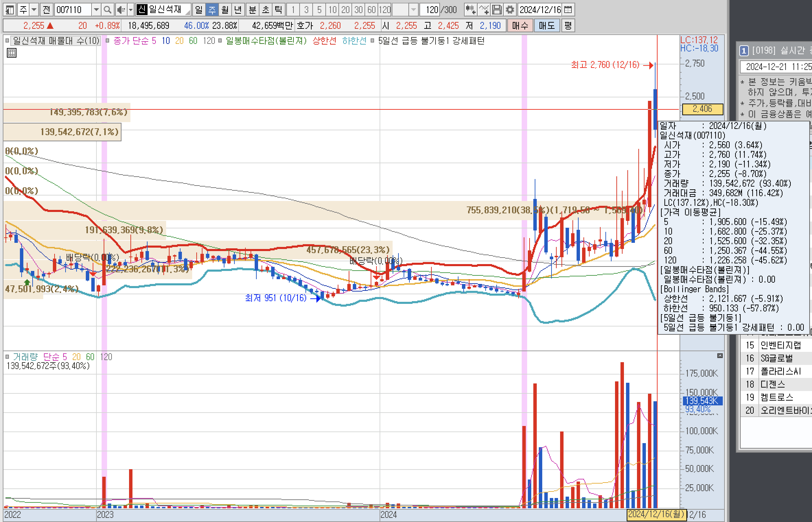
Task: Click the 매도 sell button
Action: click(x=547, y=25)
